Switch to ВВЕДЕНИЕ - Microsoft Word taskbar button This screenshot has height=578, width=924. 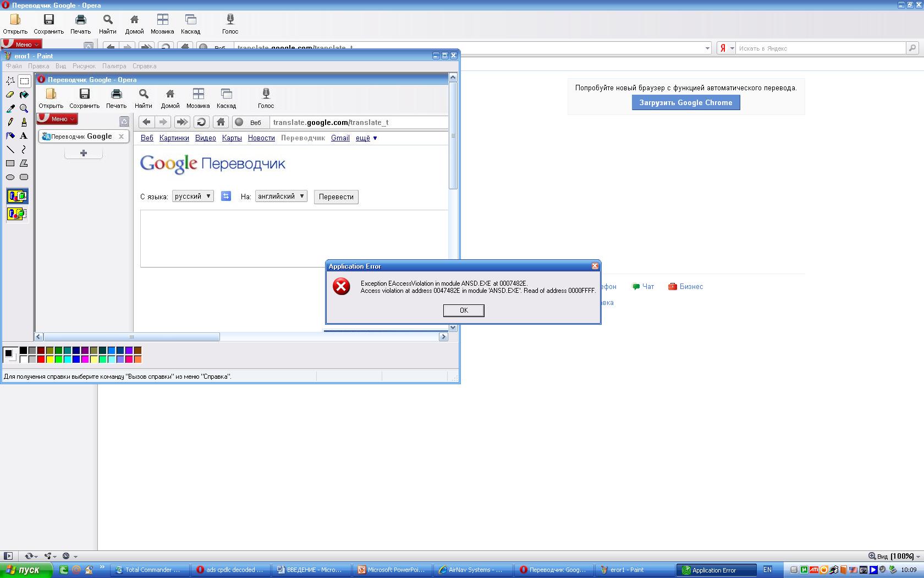click(312, 570)
